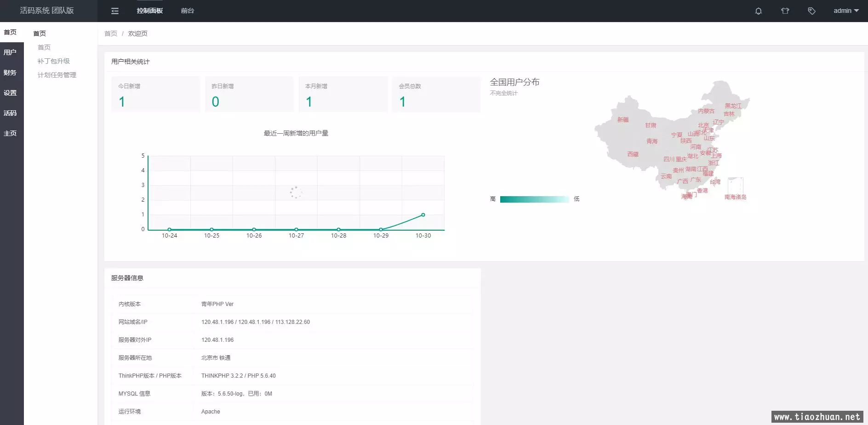Click the 服务器信息 panel header
The image size is (868, 425).
click(127, 278)
